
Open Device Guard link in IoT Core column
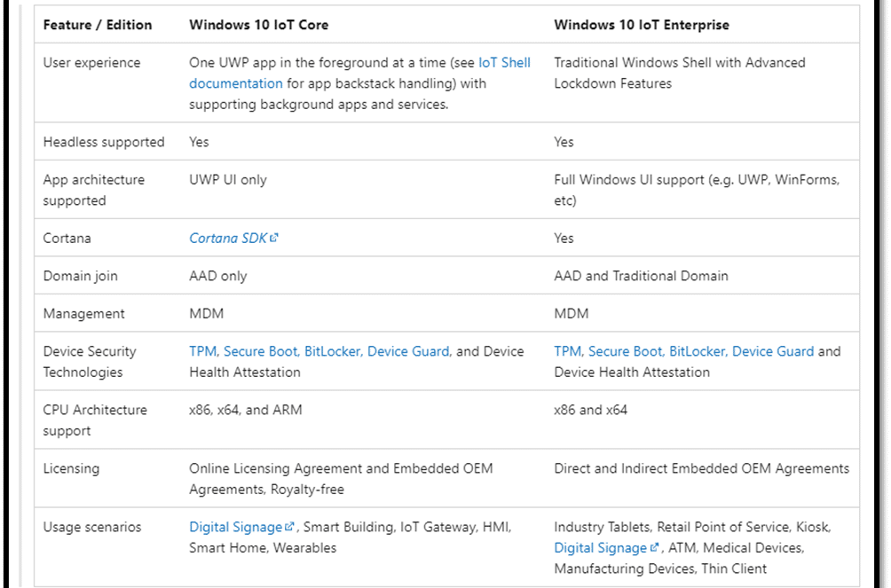(408, 351)
